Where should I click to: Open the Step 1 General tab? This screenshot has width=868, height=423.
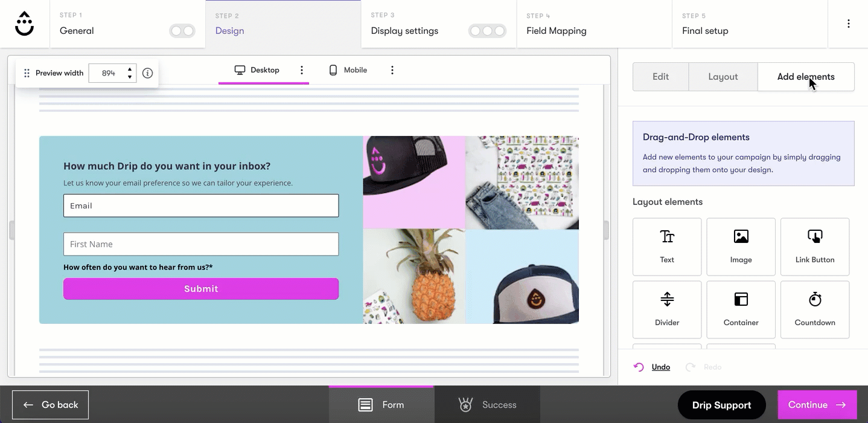(127, 24)
